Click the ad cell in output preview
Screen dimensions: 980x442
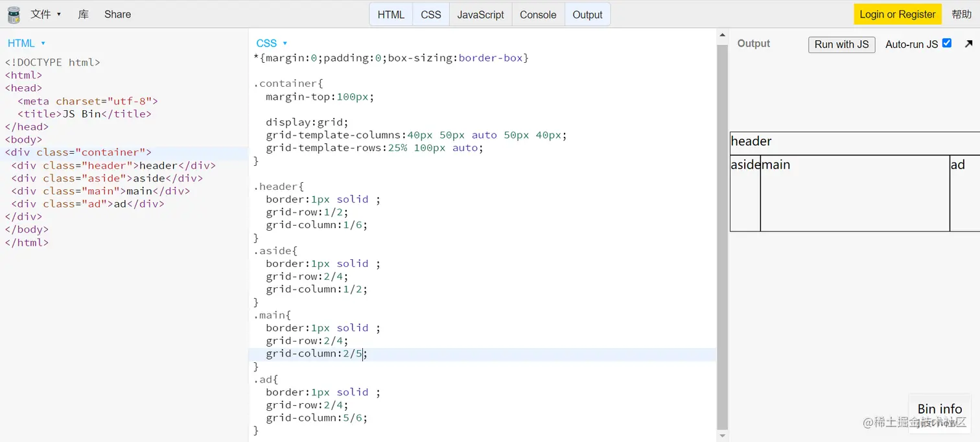click(964, 193)
